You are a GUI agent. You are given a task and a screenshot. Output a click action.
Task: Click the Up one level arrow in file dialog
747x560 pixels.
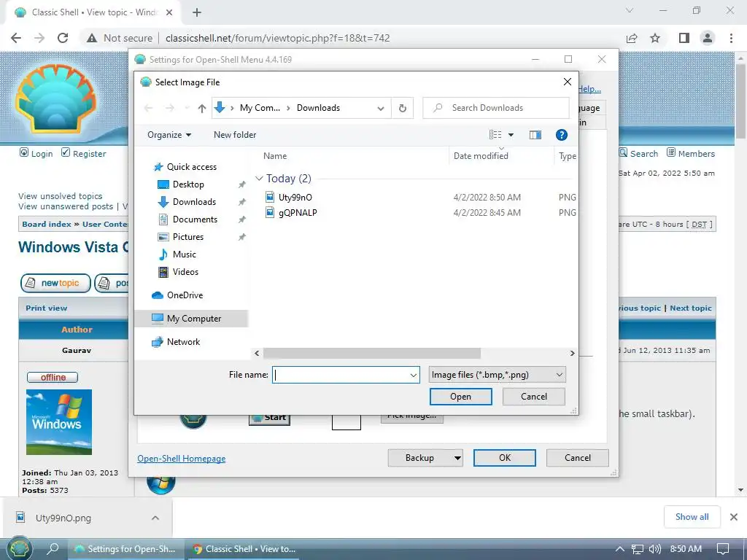point(202,108)
